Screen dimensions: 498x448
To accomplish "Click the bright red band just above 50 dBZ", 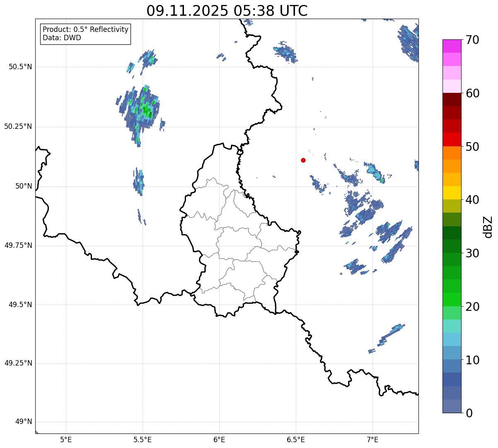I will pyautogui.click(x=452, y=139).
